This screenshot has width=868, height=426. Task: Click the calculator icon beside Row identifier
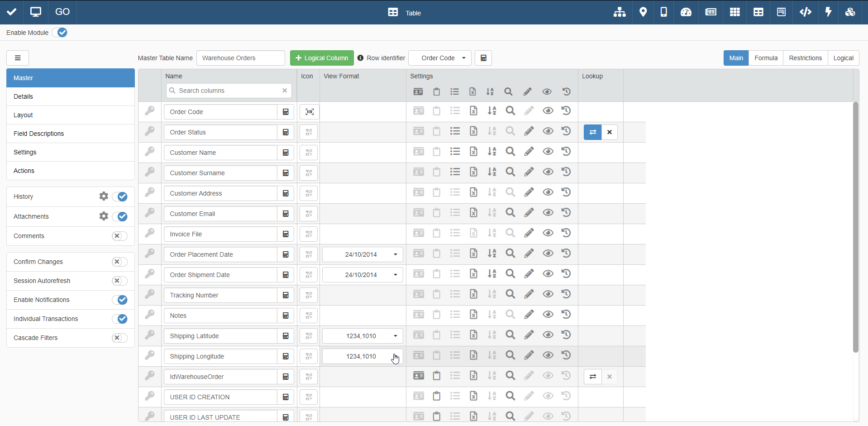(483, 58)
